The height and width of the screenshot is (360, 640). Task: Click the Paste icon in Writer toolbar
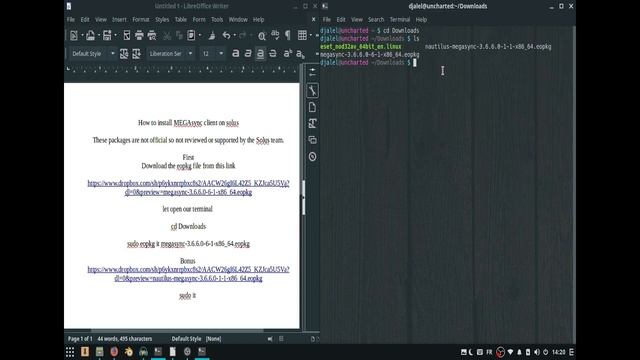pos(191,36)
